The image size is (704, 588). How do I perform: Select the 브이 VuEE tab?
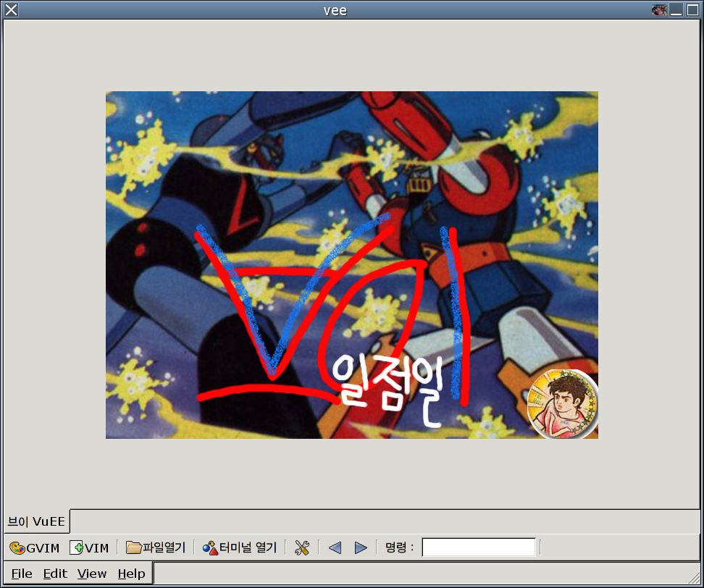36,521
